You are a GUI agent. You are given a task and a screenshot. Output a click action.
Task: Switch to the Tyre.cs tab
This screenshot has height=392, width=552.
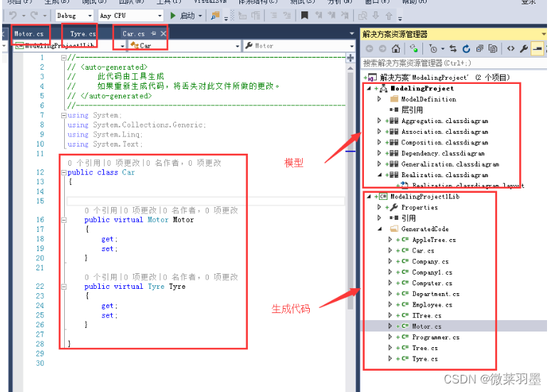click(83, 33)
